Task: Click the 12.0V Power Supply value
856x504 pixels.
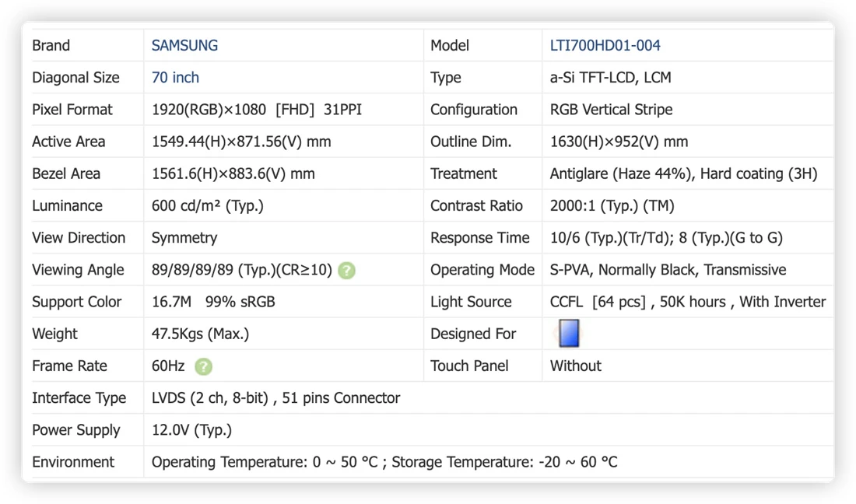Action: (191, 430)
